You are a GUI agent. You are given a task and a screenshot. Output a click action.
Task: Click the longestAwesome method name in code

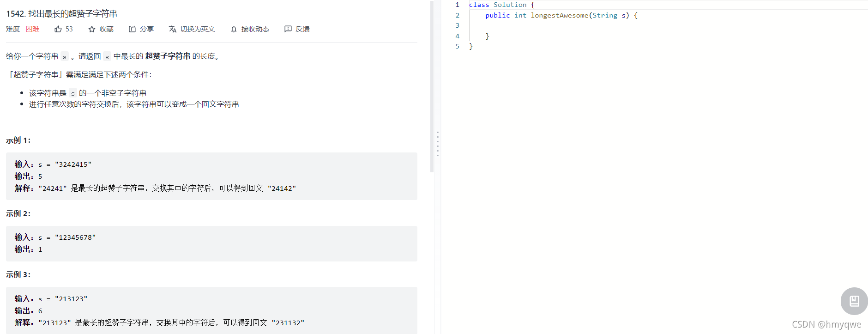(x=560, y=15)
